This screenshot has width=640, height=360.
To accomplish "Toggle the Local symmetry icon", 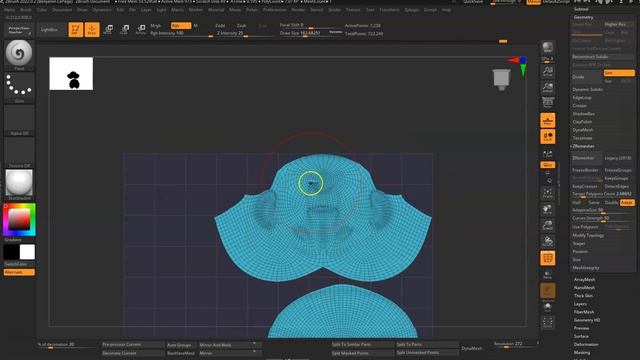I will (x=547, y=137).
